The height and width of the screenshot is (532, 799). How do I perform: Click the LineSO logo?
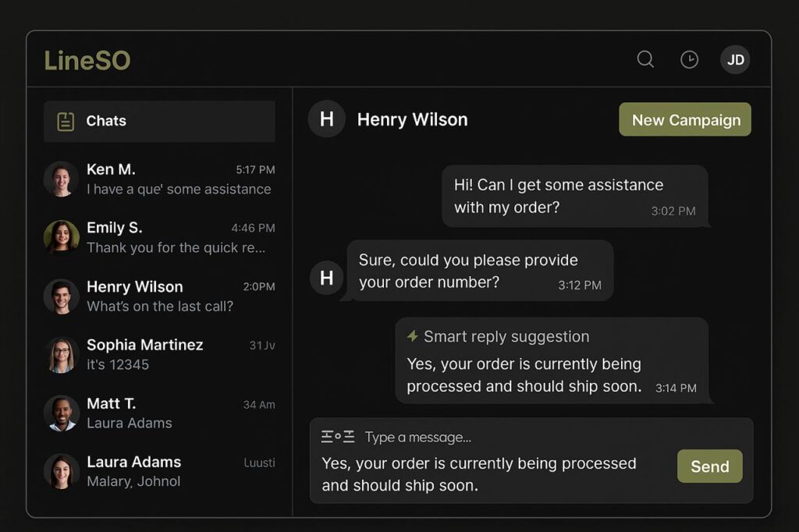[87, 60]
